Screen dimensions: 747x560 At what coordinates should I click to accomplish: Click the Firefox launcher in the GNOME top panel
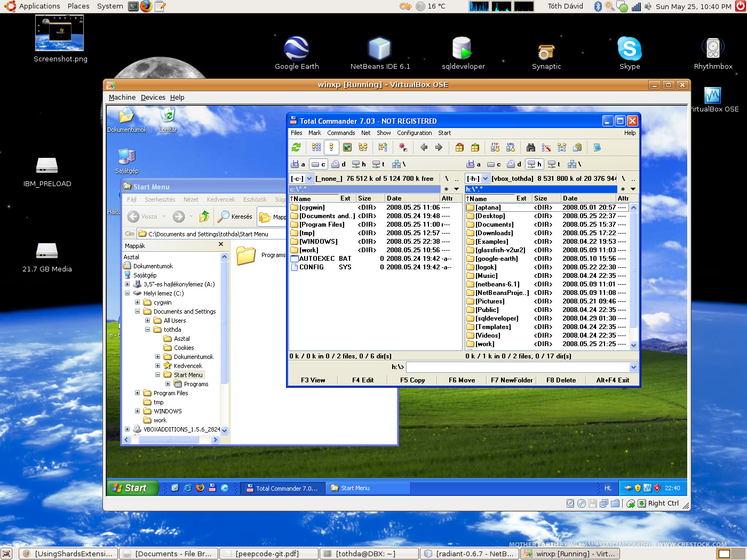[146, 6]
